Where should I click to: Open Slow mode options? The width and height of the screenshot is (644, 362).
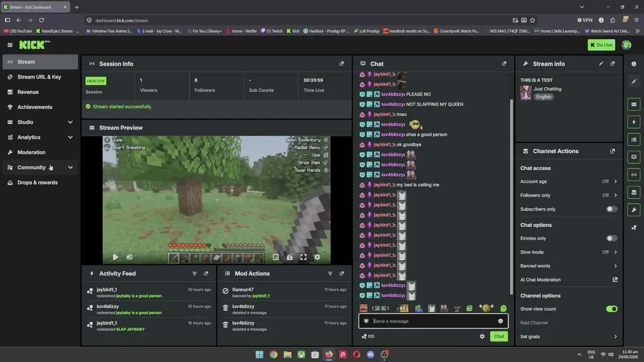click(569, 252)
